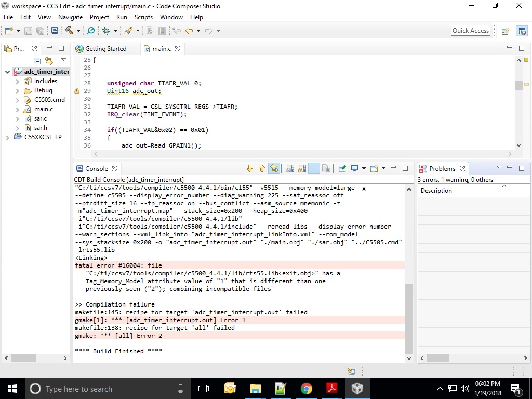
Task: Click the Save All toolbar icon
Action: 40,31
